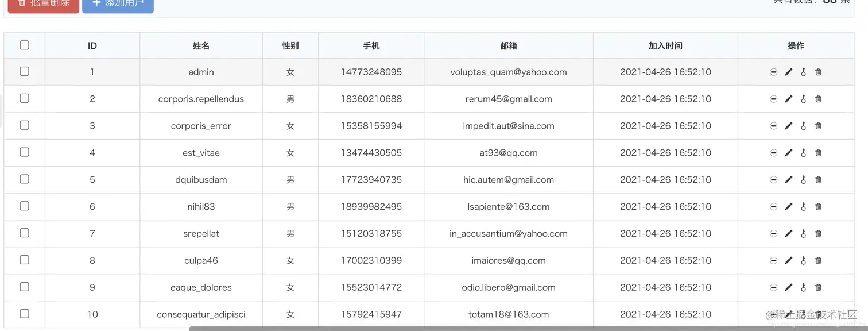
Task: Disable est_vitae with the minus circle icon
Action: (773, 153)
